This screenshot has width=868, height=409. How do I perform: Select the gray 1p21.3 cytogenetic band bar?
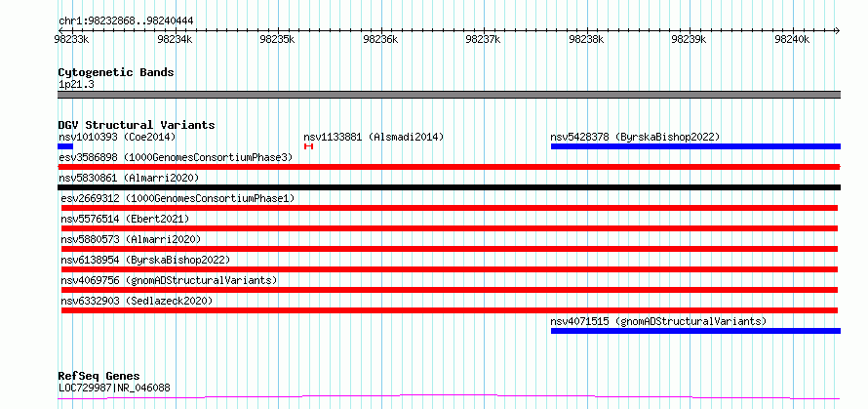pyautogui.click(x=450, y=95)
